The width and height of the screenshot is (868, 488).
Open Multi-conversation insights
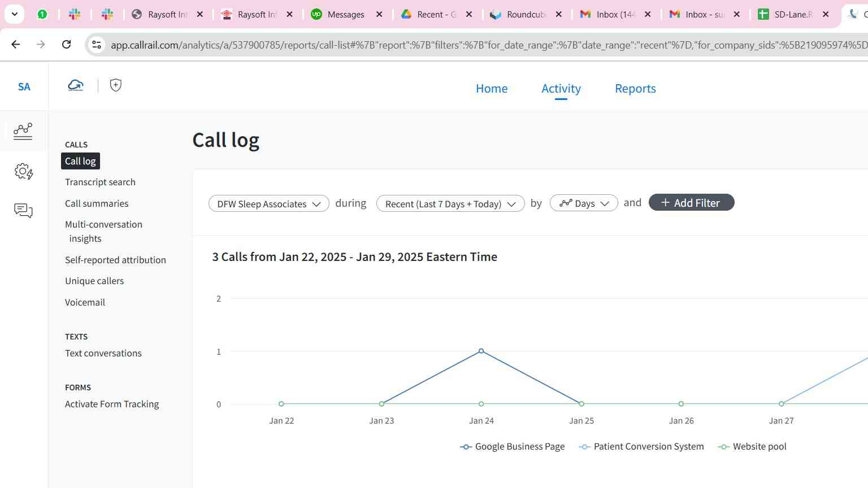click(x=103, y=232)
